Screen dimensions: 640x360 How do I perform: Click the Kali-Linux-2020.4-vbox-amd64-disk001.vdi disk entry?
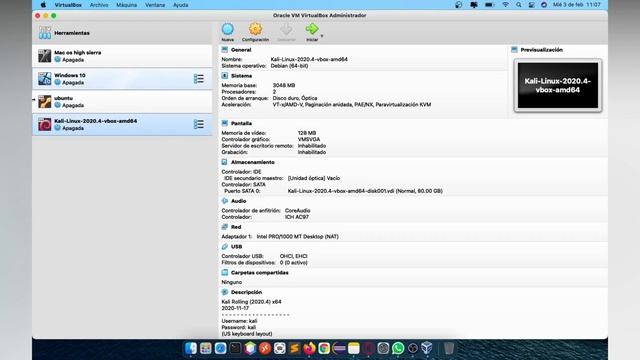365,191
